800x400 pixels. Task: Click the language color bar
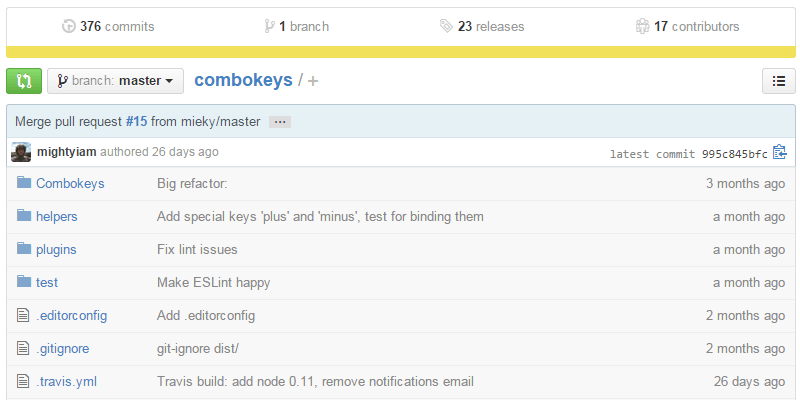[400, 52]
